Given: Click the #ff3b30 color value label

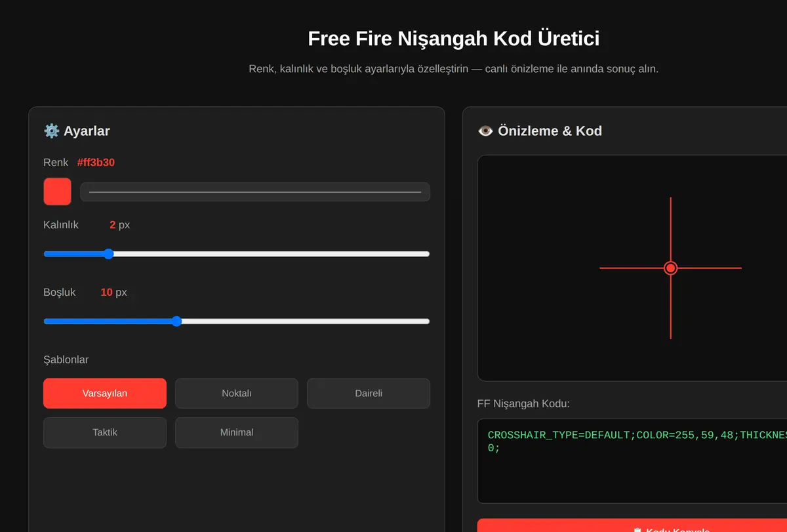Looking at the screenshot, I should coord(96,162).
